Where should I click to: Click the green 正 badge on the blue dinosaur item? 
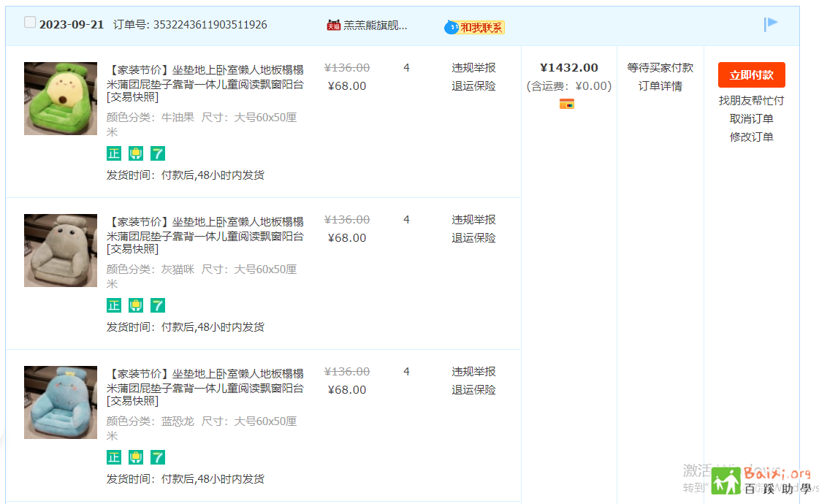click(114, 457)
